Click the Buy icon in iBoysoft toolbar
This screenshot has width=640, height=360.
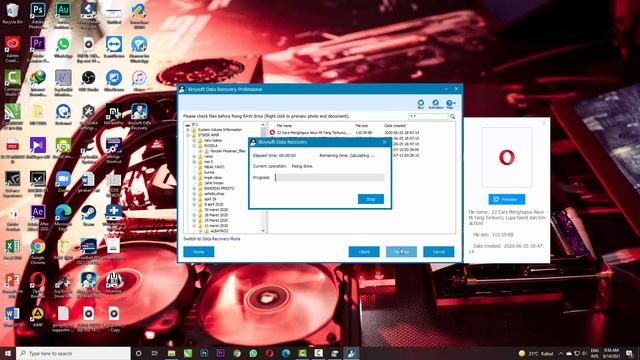point(421,104)
